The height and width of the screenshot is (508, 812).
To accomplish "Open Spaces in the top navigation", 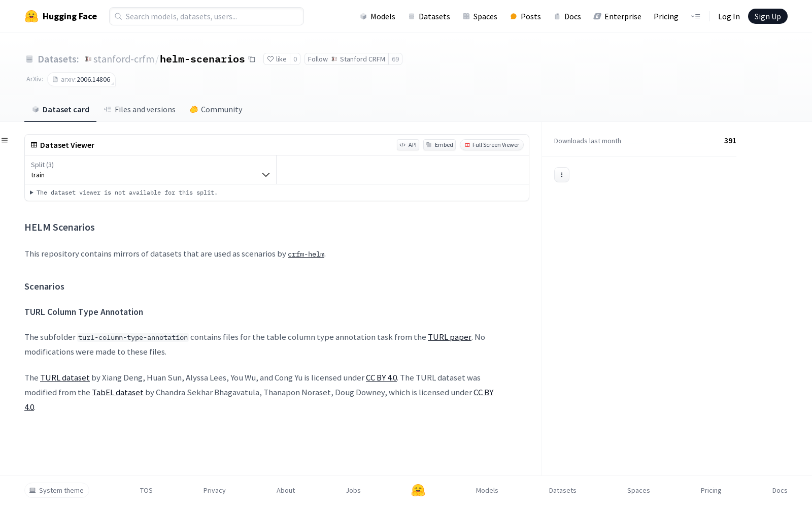I will [x=480, y=16].
